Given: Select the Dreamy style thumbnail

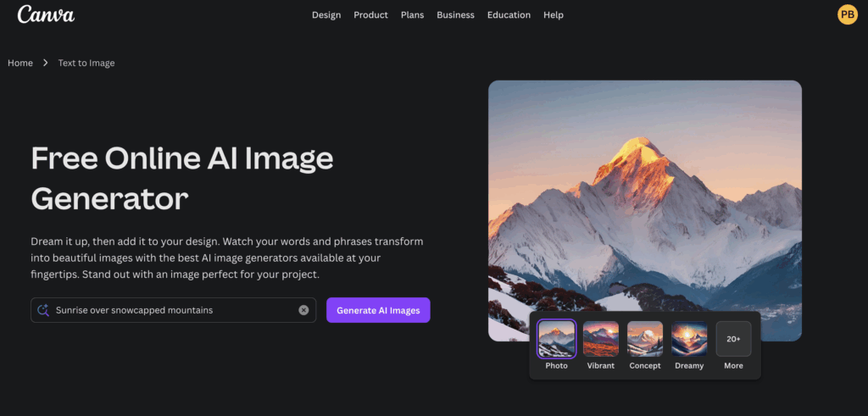Looking at the screenshot, I should click(689, 339).
